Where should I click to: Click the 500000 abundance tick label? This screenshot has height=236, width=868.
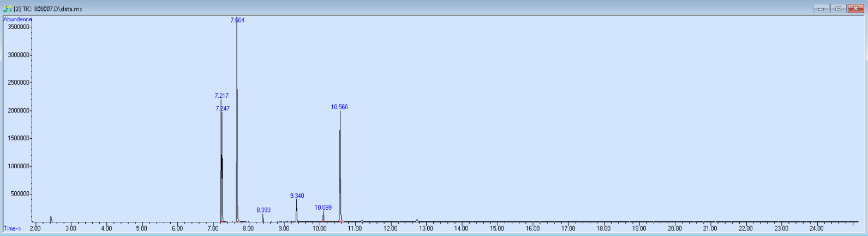[20, 194]
